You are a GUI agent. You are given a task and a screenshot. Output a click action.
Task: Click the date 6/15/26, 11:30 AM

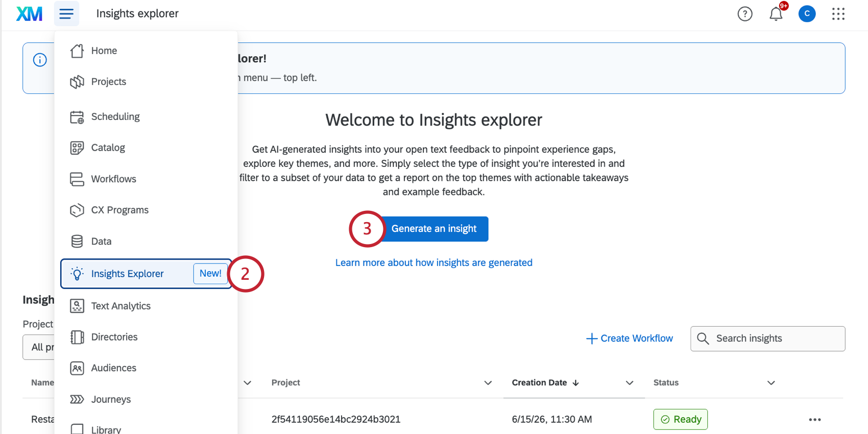coord(552,420)
